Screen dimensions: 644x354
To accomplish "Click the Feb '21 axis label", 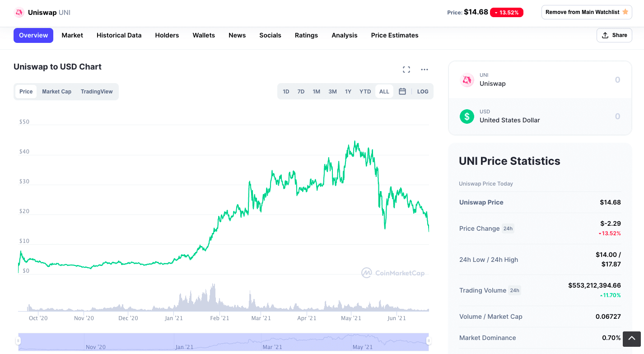I will pyautogui.click(x=219, y=318).
